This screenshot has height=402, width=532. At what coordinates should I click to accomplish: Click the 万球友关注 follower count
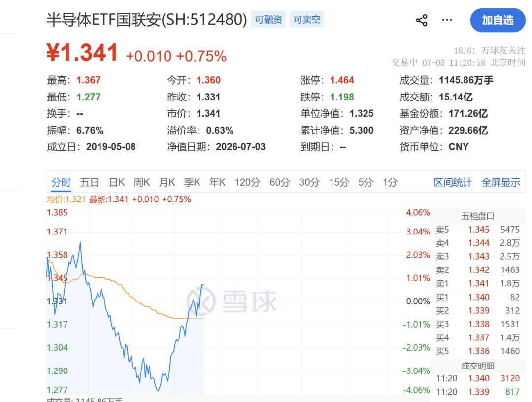(490, 51)
